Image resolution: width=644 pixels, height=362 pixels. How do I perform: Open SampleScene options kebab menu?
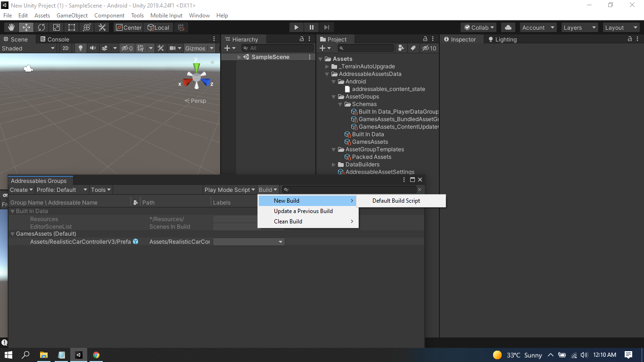[x=310, y=57]
